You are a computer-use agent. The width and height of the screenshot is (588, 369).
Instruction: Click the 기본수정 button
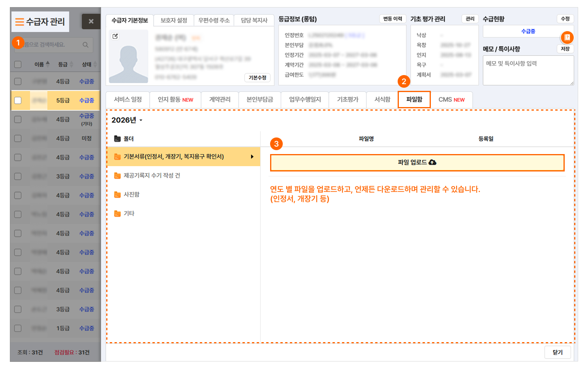click(x=257, y=78)
